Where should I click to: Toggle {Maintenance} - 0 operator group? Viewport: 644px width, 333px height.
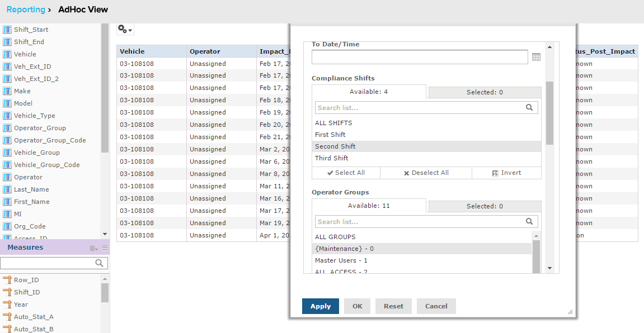344,249
